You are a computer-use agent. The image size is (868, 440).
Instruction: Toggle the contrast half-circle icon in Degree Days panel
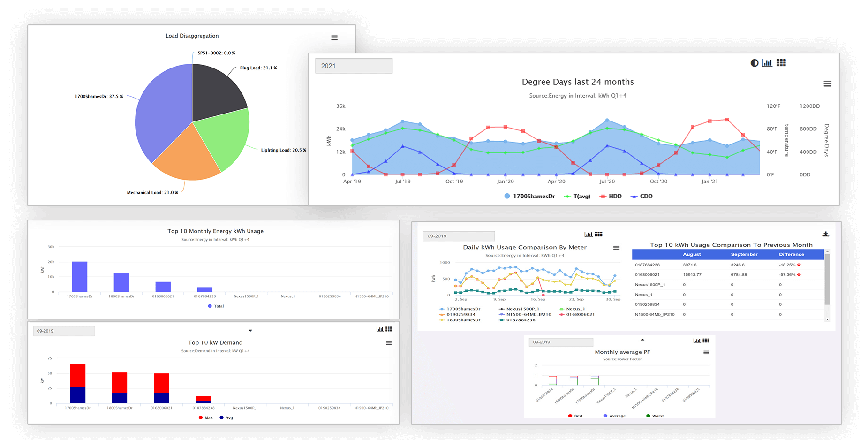(x=754, y=63)
